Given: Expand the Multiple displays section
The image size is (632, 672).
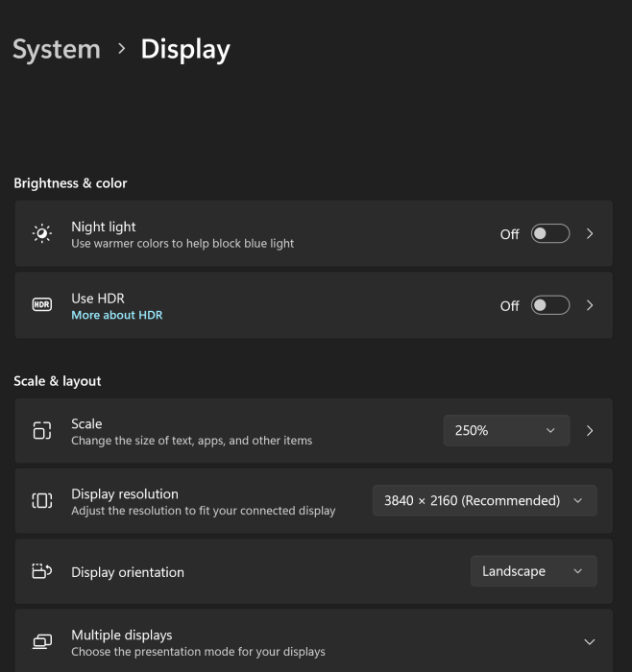Looking at the screenshot, I should (x=589, y=641).
